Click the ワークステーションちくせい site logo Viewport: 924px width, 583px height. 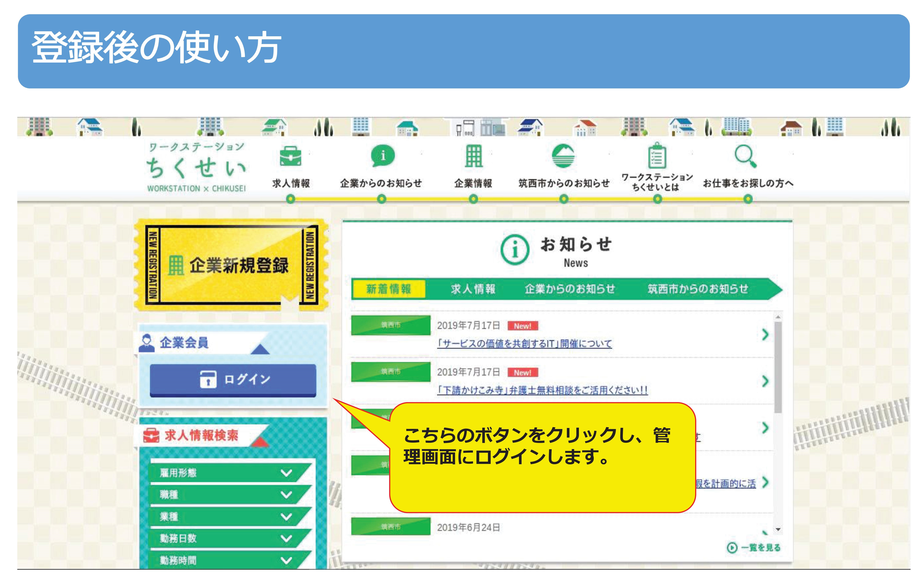tap(196, 167)
